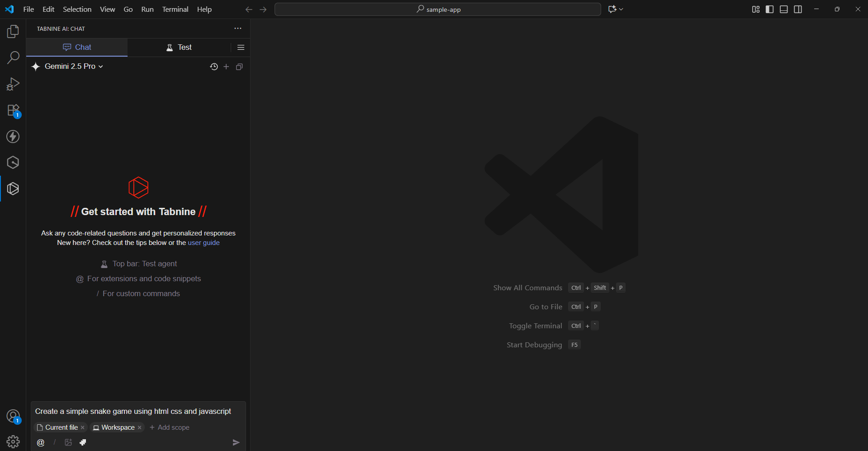
Task: Open Tabnine chat panel more actions menu
Action: pyautogui.click(x=238, y=29)
